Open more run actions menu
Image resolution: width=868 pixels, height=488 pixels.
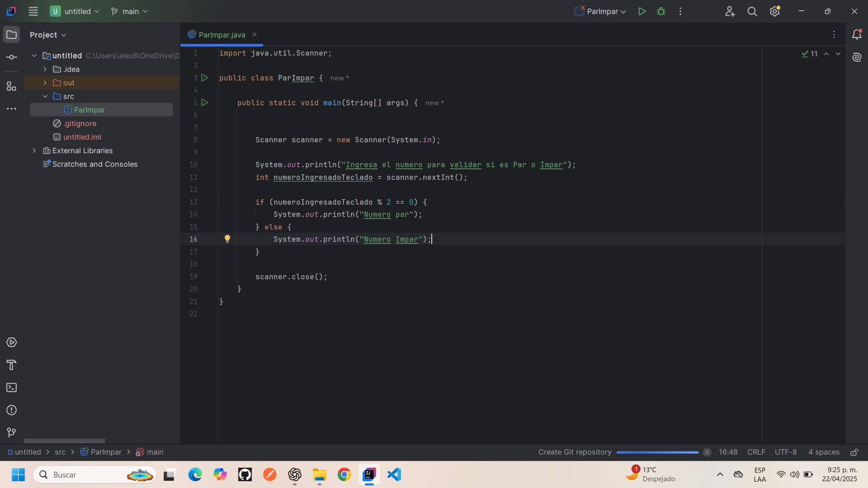point(680,11)
